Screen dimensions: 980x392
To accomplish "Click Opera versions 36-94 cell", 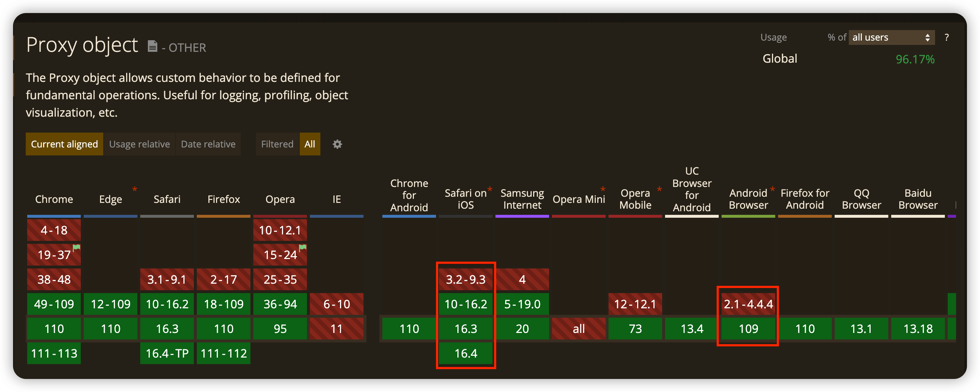I will [x=280, y=304].
